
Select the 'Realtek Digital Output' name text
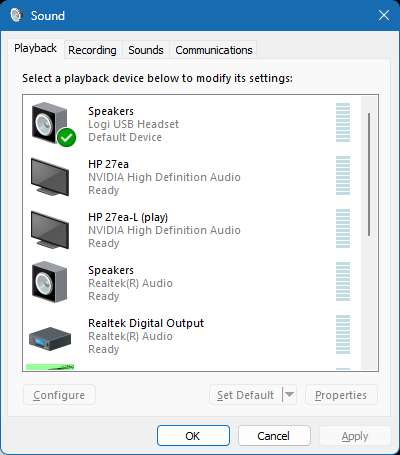[x=146, y=323]
